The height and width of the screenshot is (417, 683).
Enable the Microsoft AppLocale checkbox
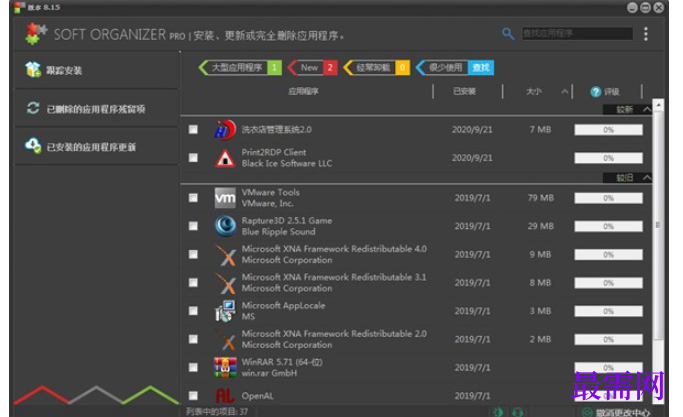(193, 311)
